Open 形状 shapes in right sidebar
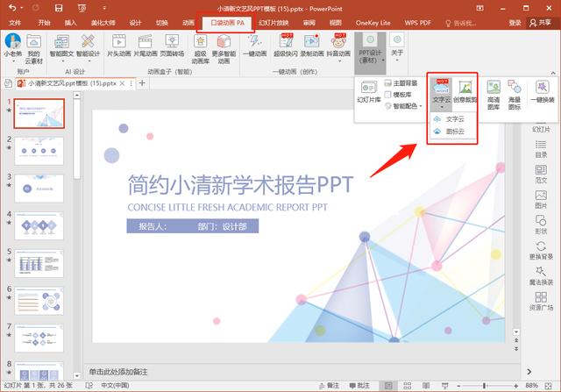 pos(541,225)
